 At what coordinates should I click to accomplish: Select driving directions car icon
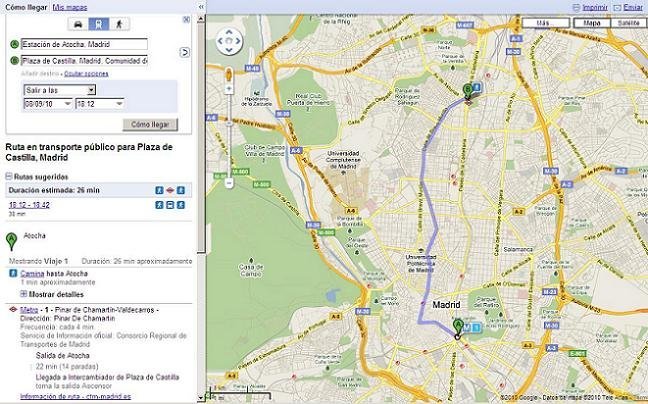pos(78,24)
